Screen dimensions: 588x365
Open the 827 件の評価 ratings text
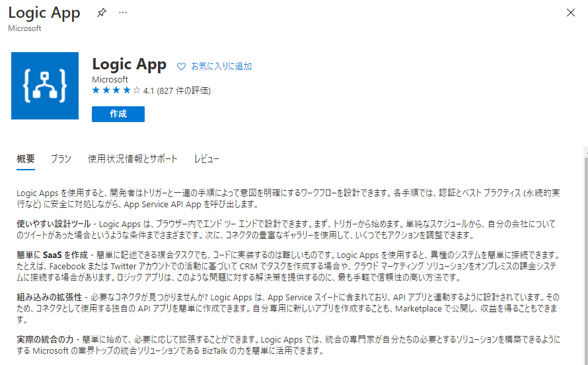point(184,90)
